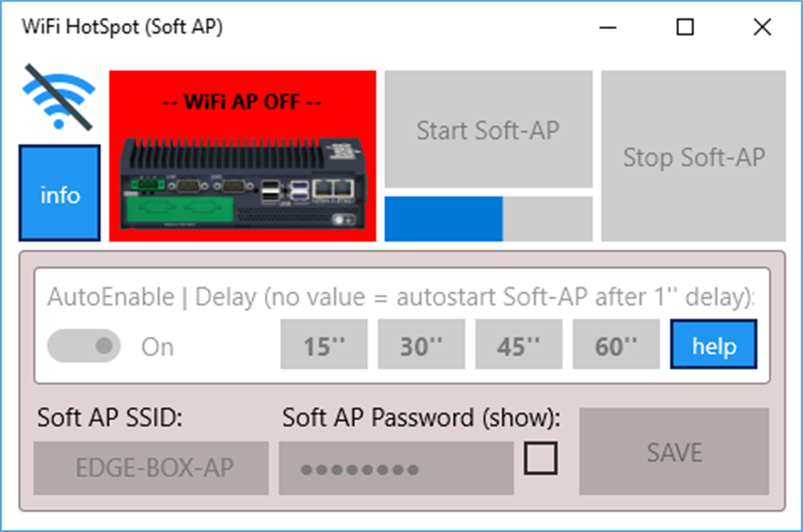The image size is (803, 532).
Task: Click the Stop Soft-AP button
Action: click(x=693, y=157)
